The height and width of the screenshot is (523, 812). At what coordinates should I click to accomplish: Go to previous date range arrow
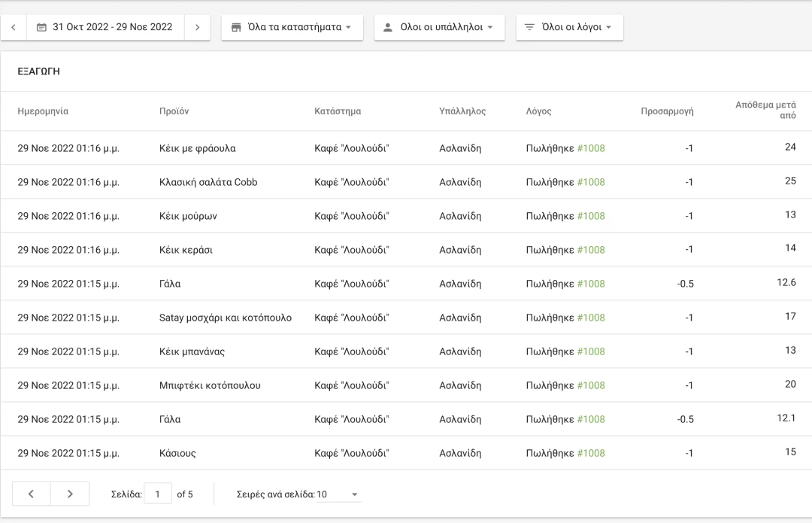point(14,27)
